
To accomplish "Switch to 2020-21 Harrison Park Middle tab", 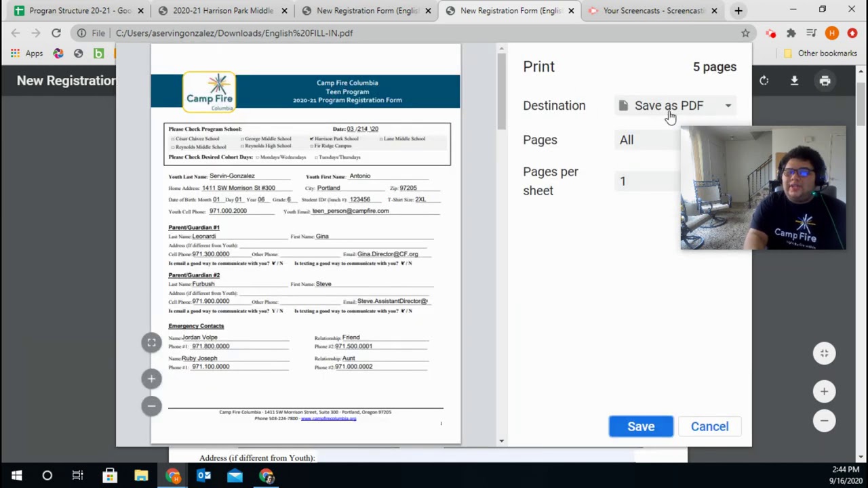I will 222,11.
